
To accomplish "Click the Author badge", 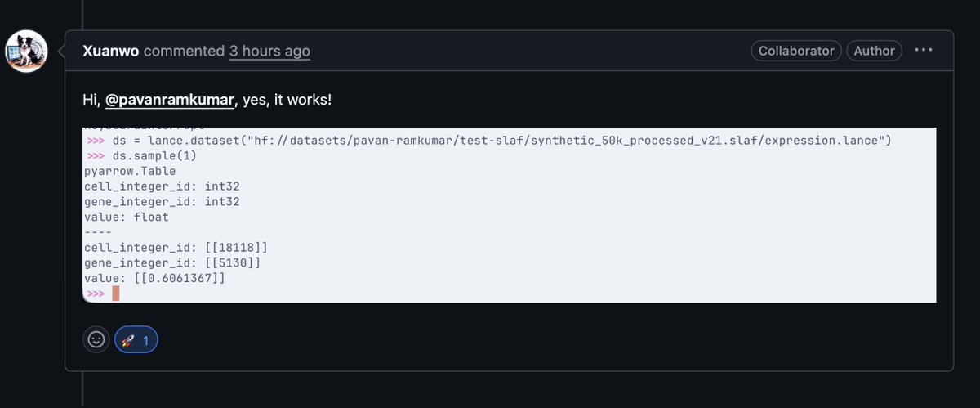I will pyautogui.click(x=874, y=51).
